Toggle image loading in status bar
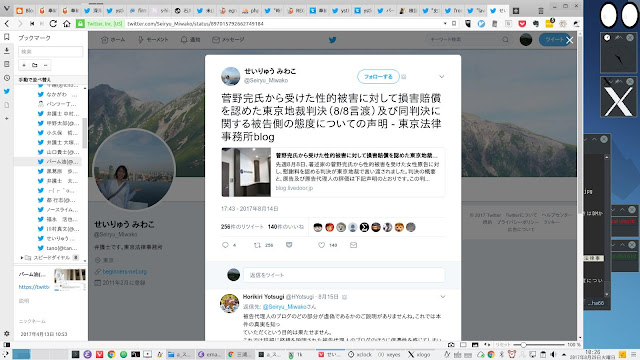The width and height of the screenshot is (640, 360). (475, 345)
